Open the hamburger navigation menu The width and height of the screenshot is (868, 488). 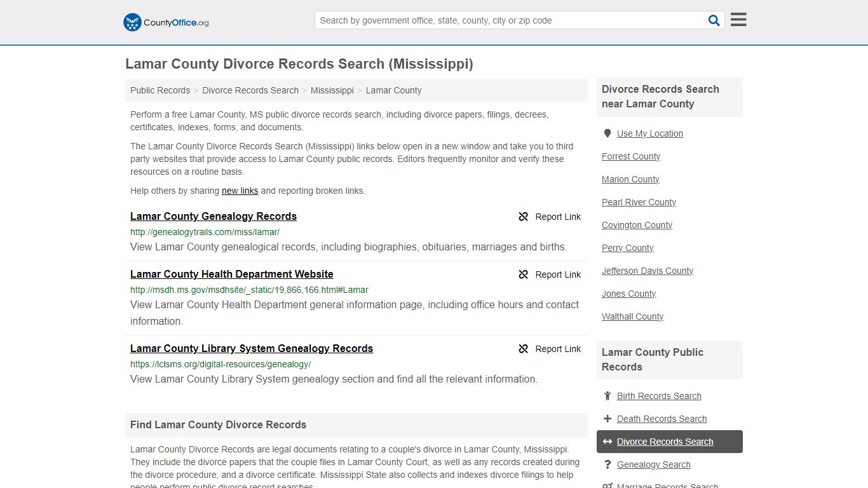pos(738,19)
